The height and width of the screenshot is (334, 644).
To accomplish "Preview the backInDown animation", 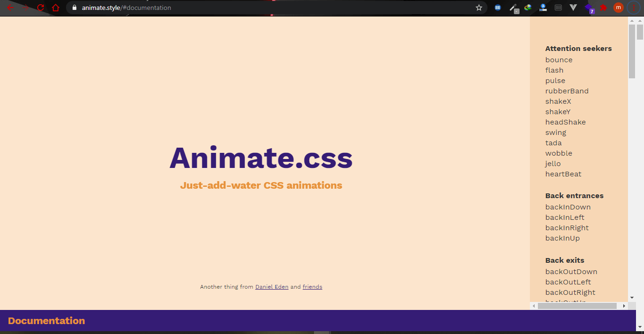I will [x=568, y=207].
